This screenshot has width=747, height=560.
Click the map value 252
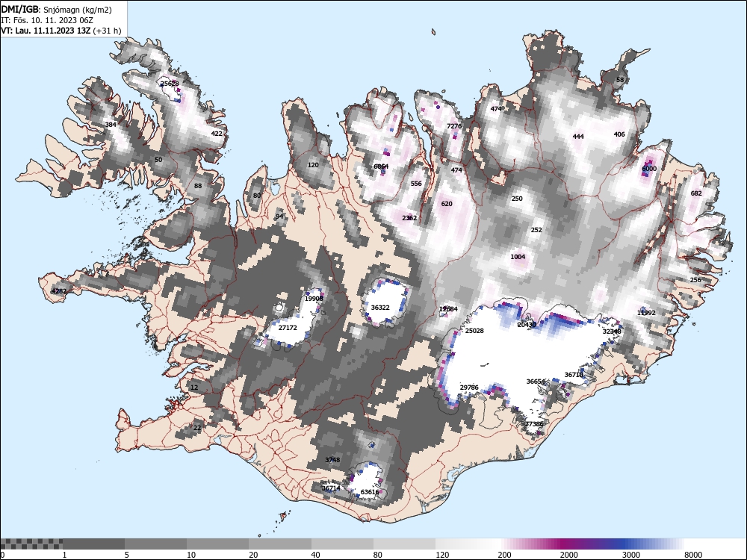pos(536,229)
